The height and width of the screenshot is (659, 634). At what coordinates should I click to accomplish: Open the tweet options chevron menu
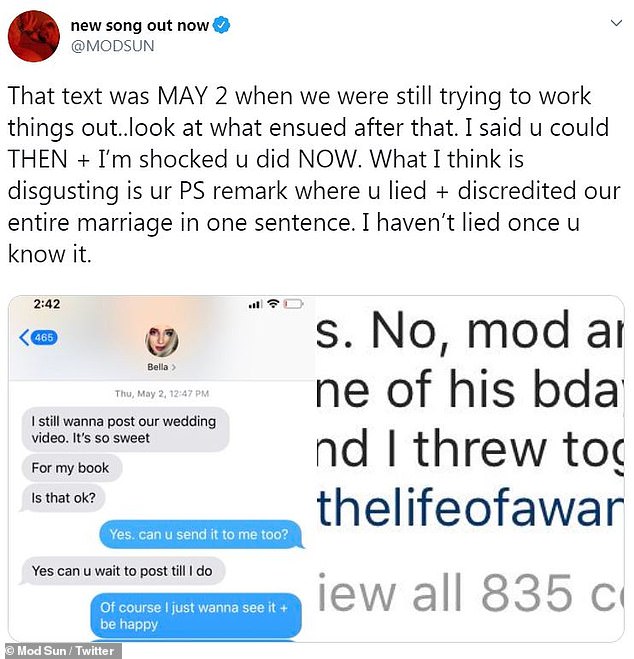(616, 24)
